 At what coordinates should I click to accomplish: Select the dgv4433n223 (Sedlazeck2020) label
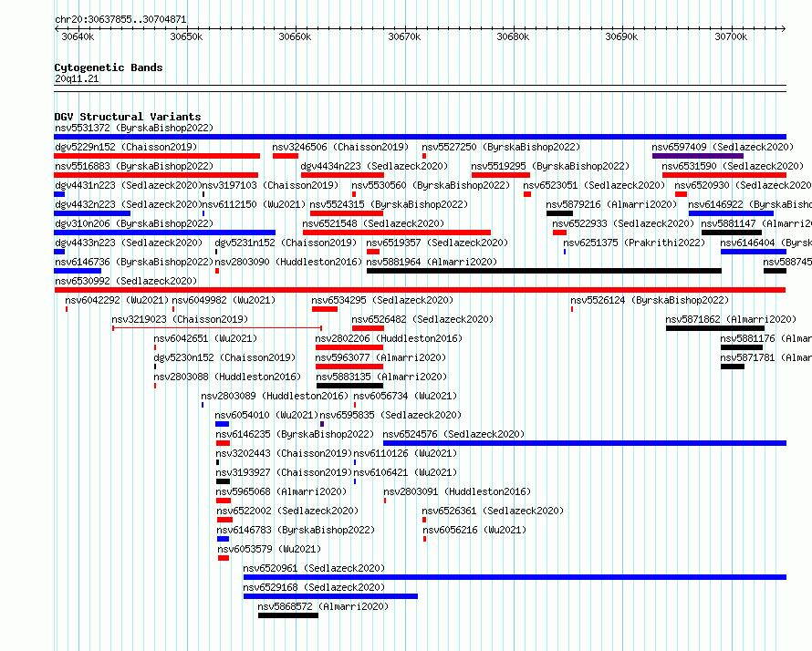tap(129, 243)
